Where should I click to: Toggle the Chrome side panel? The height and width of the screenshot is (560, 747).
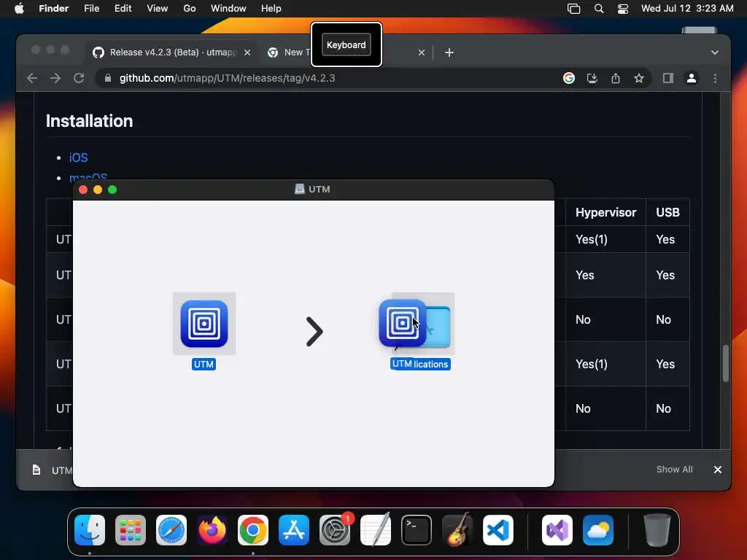(668, 78)
